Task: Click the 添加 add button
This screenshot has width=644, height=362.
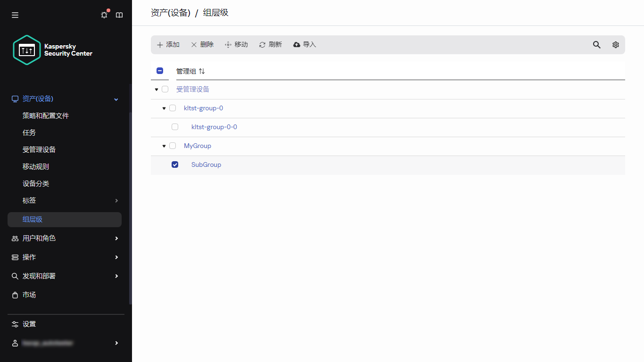Action: pyautogui.click(x=168, y=44)
